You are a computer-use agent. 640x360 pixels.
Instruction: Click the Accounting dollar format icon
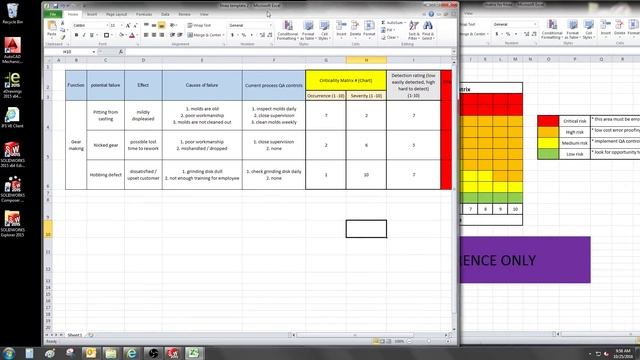pos(233,35)
